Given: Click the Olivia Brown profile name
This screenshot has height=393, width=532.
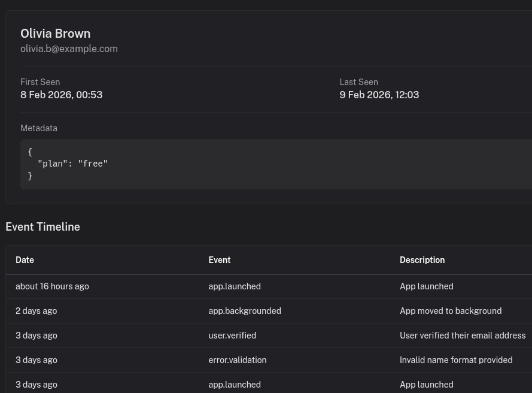Looking at the screenshot, I should click(55, 34).
